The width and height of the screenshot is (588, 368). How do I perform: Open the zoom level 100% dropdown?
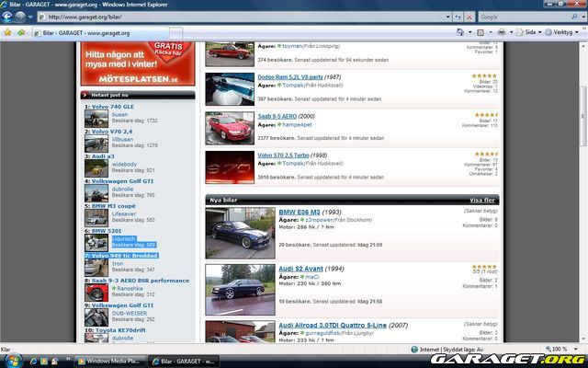point(562,350)
